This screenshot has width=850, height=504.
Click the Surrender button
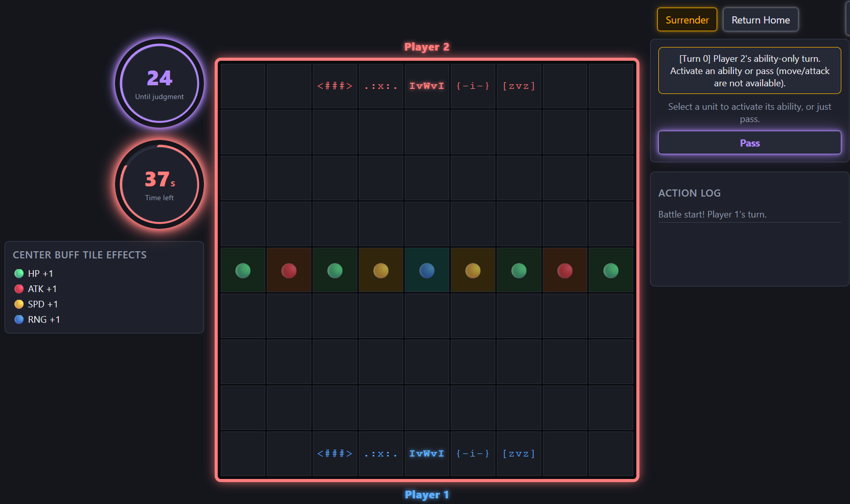pyautogui.click(x=687, y=19)
